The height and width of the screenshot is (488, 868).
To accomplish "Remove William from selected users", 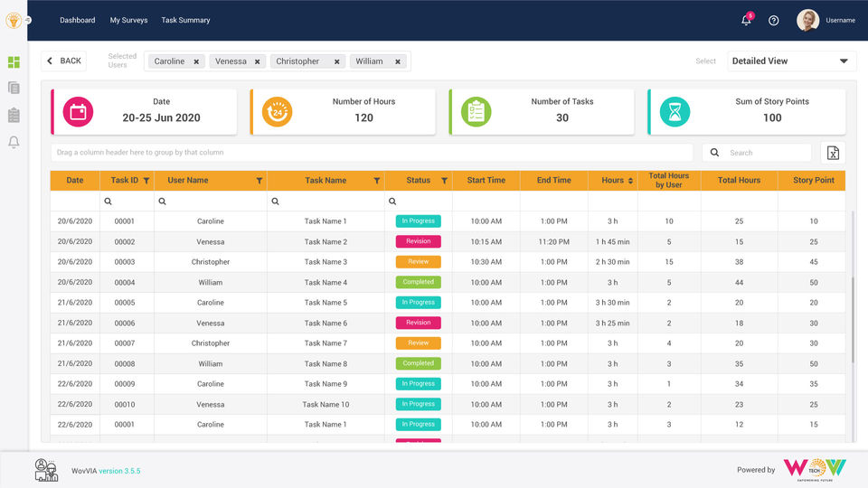I will point(398,61).
